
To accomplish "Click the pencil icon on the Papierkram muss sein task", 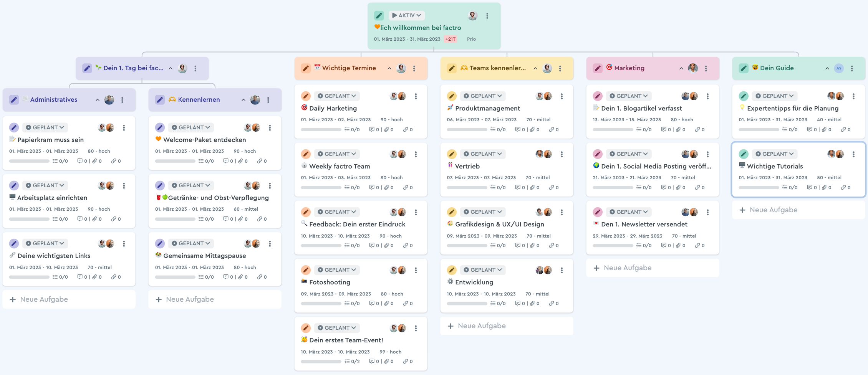I will [x=14, y=128].
